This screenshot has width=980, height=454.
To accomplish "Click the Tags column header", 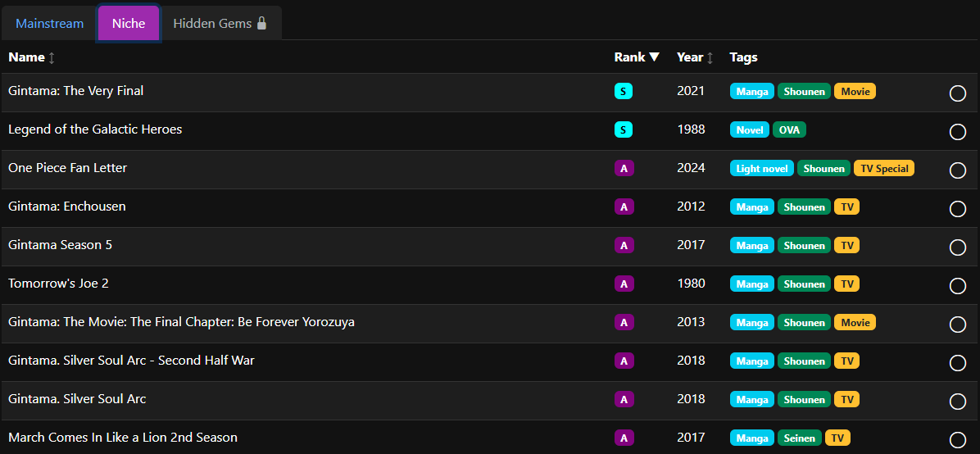I will pos(744,57).
